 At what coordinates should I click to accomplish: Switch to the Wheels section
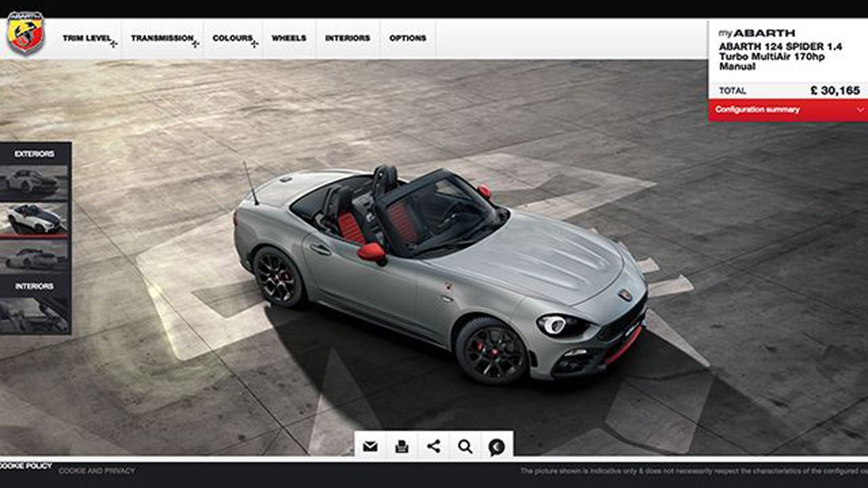pos(289,38)
